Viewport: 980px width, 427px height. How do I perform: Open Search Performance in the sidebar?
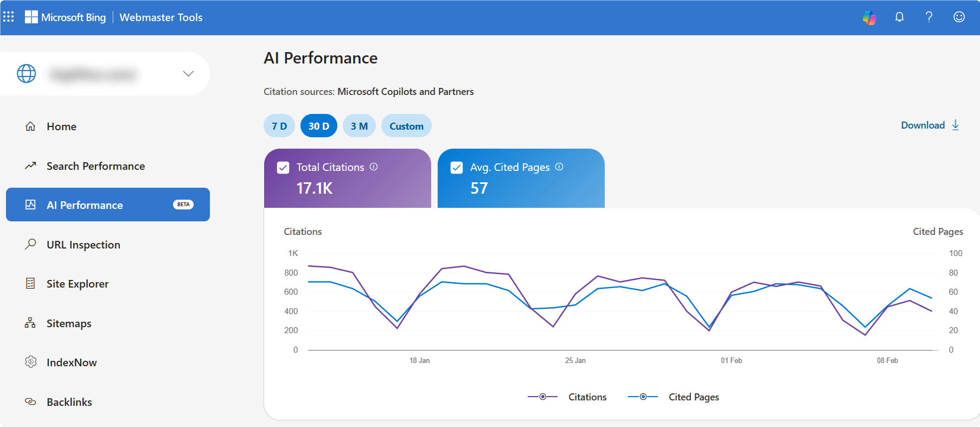[x=95, y=166]
